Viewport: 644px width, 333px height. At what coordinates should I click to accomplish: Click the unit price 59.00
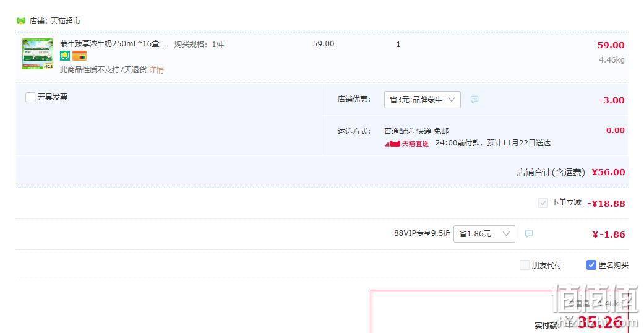(x=324, y=43)
